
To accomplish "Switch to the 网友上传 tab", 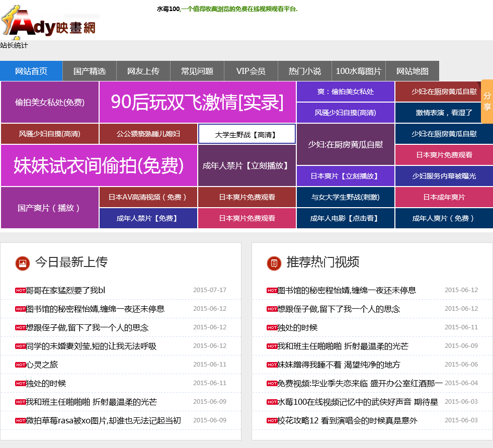I will [143, 71].
